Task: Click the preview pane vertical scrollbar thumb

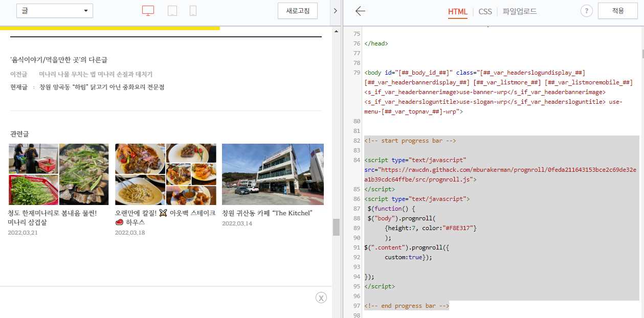Action: click(336, 227)
